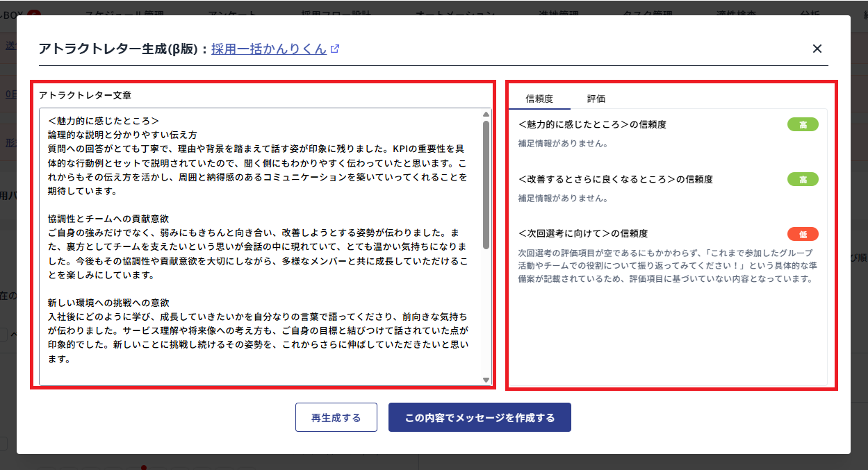Click the X icon to close the modal

[x=817, y=49]
